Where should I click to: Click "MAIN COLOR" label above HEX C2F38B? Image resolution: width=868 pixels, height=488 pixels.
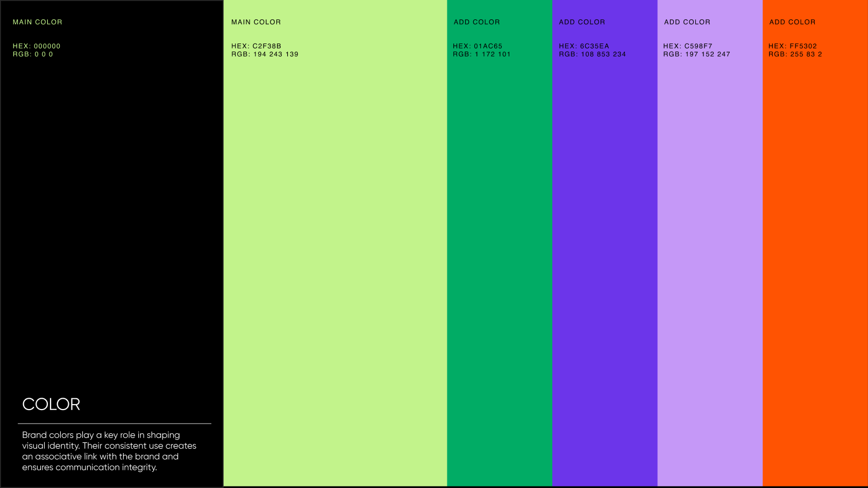click(256, 22)
